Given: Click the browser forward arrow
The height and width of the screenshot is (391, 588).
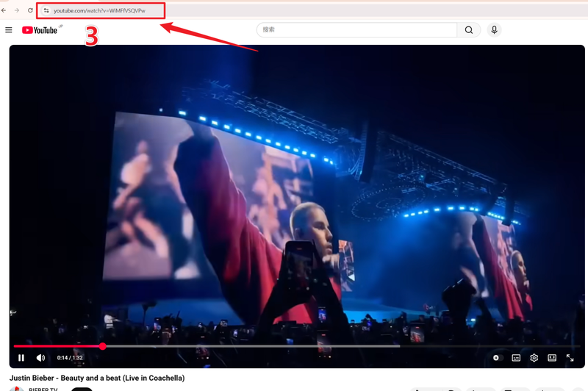Looking at the screenshot, I should pos(17,10).
